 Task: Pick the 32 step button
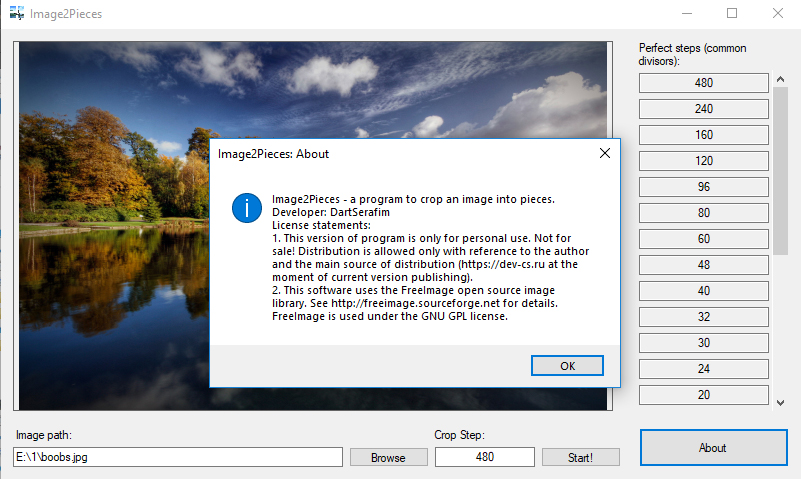click(703, 317)
